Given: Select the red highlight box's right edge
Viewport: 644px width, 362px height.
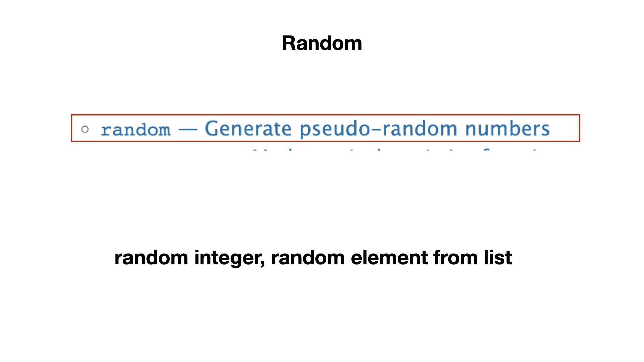Looking at the screenshot, I should tap(580, 128).
